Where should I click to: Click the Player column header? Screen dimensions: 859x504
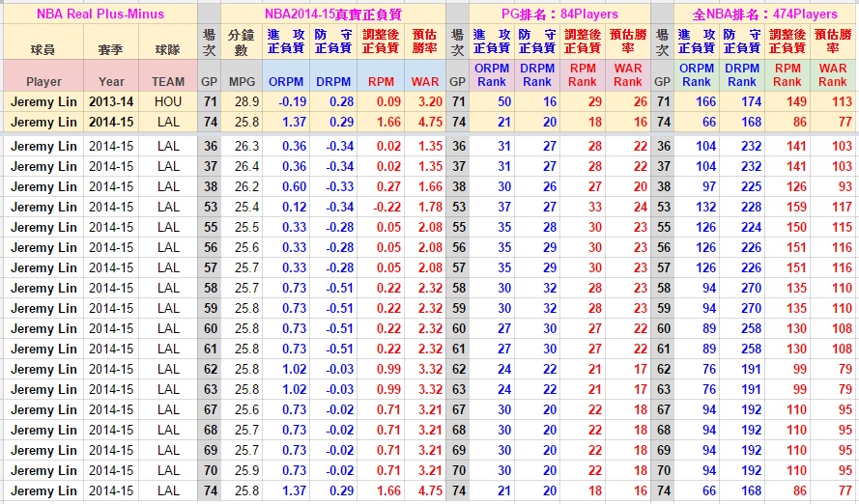(43, 82)
